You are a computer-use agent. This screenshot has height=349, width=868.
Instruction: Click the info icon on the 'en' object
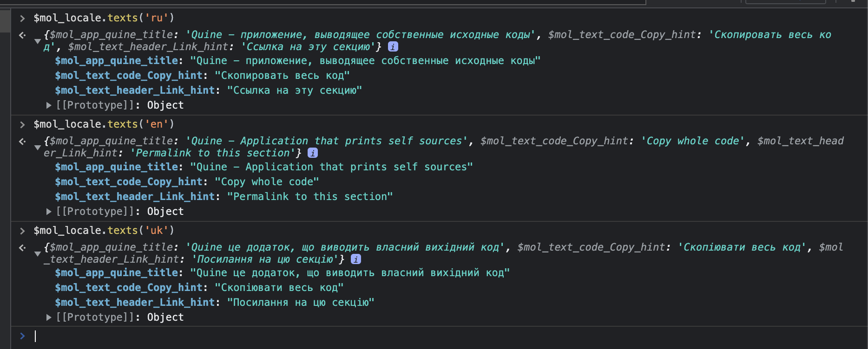tap(313, 153)
